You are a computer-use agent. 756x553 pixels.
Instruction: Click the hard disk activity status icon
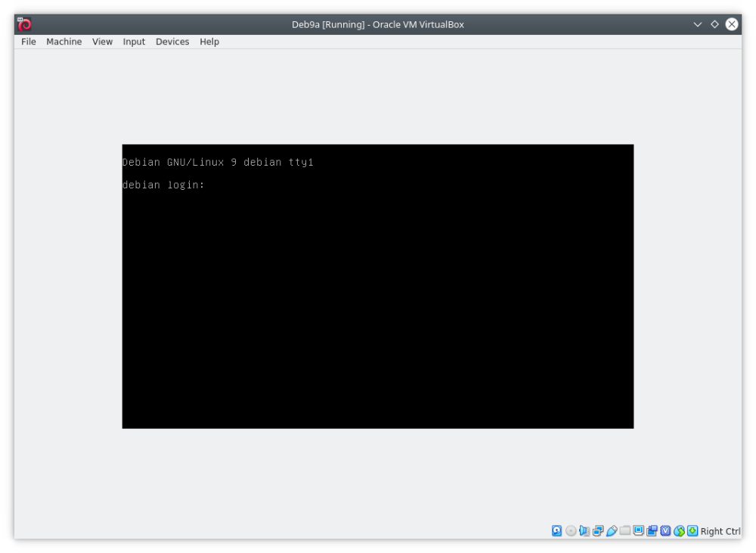(557, 531)
